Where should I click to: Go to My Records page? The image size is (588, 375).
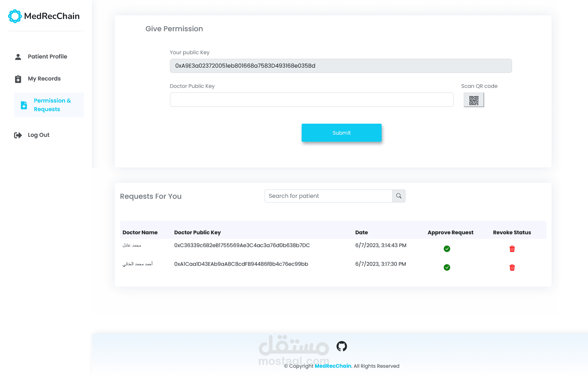point(44,79)
